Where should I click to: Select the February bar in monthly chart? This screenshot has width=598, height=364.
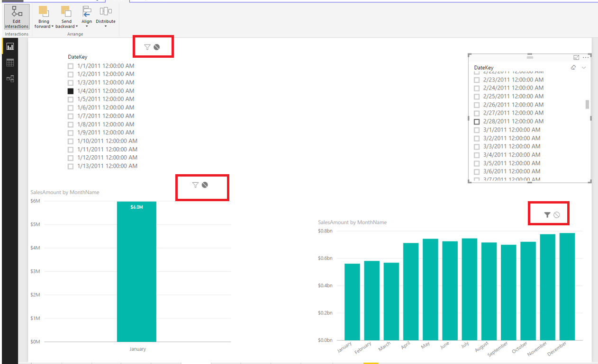point(371,301)
